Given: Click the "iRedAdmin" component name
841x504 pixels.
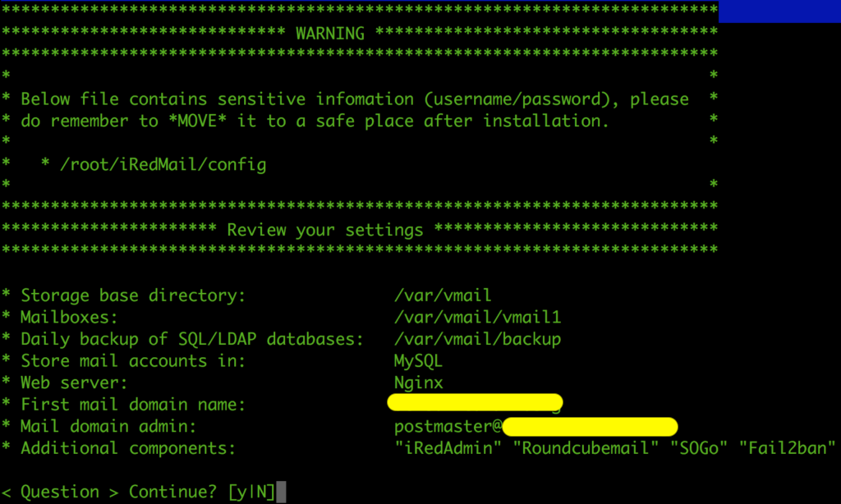Looking at the screenshot, I should [x=448, y=448].
